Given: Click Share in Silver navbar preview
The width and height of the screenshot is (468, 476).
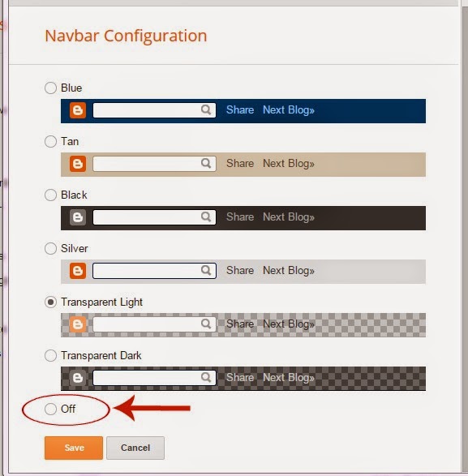Looking at the screenshot, I should (x=240, y=271).
